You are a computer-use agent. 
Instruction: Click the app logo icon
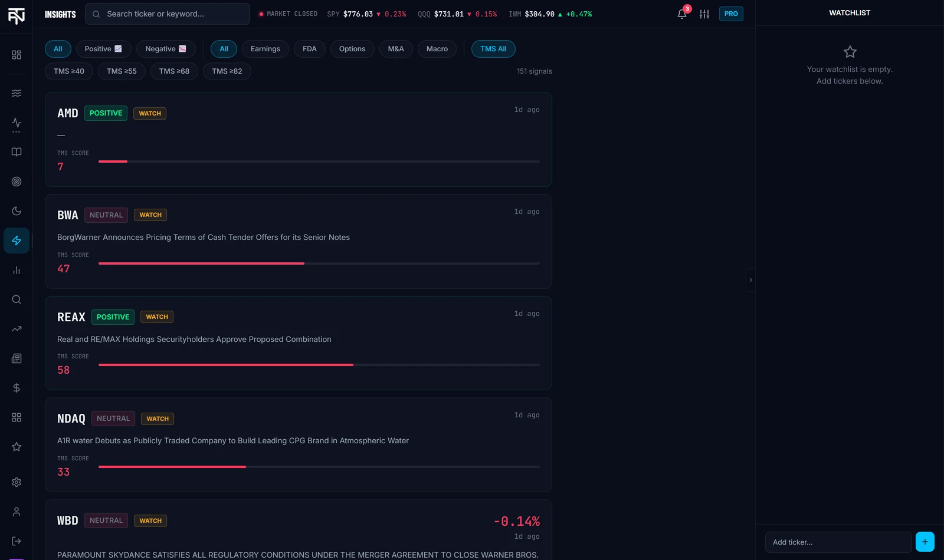[x=17, y=16]
